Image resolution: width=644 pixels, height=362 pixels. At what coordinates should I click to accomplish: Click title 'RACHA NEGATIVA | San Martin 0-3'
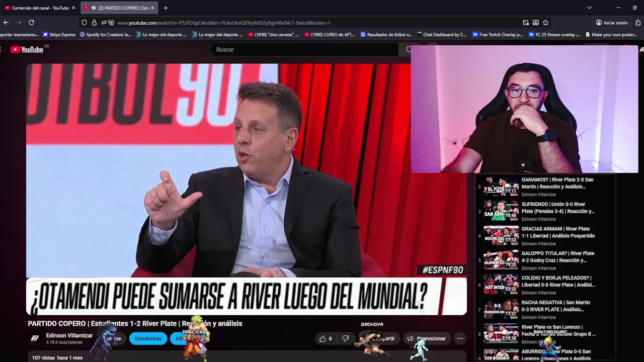coord(556,306)
